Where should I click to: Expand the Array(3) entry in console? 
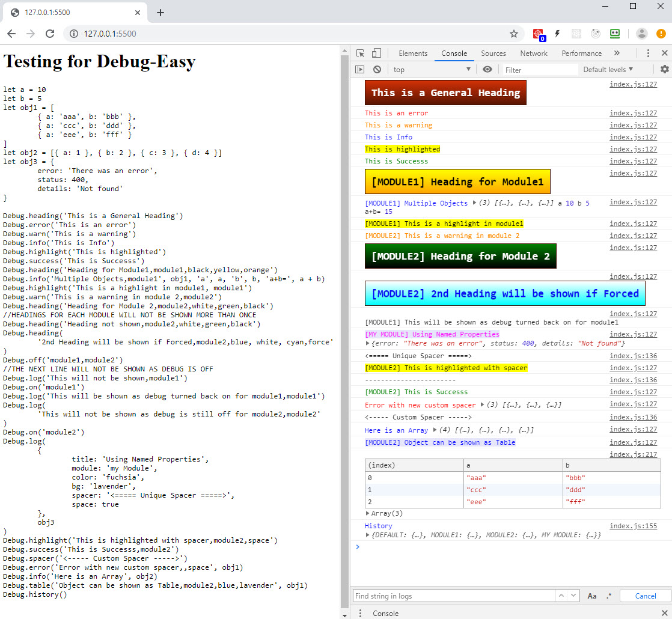[368, 513]
